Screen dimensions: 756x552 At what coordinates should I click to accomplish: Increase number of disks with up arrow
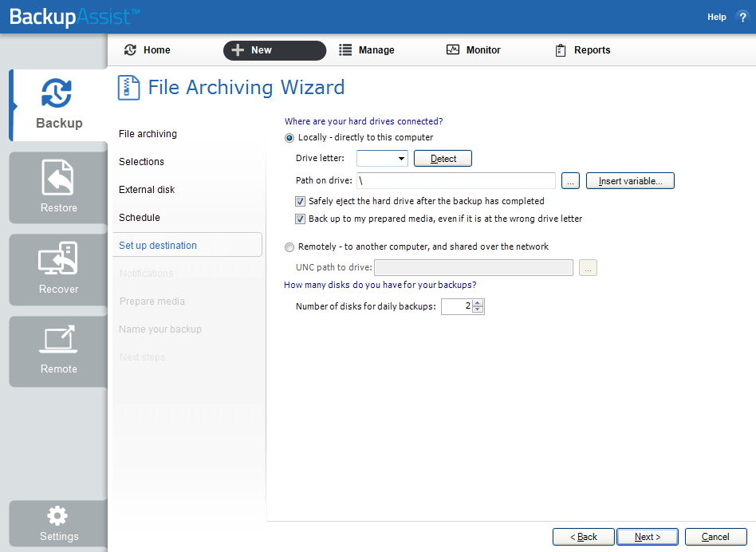[478, 303]
